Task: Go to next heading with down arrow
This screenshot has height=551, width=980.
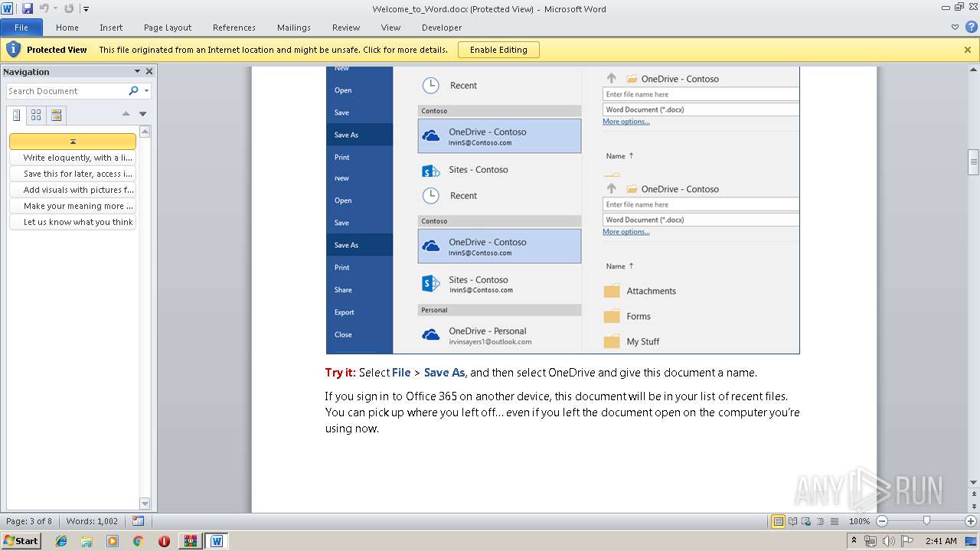Action: 143,114
